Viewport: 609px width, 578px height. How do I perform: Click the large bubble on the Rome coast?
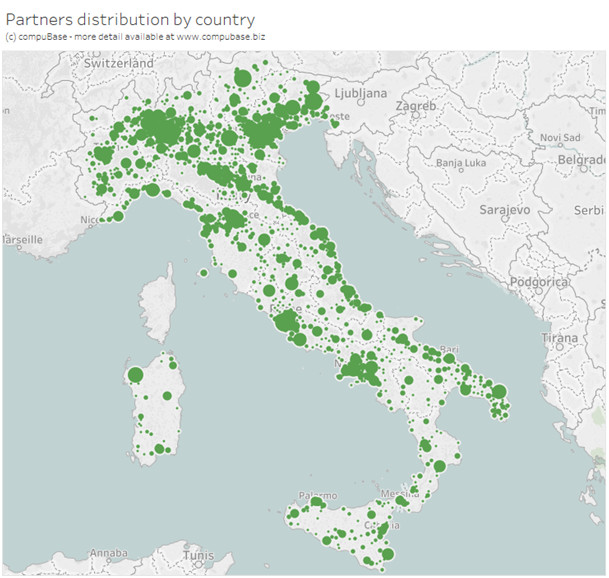pos(284,321)
